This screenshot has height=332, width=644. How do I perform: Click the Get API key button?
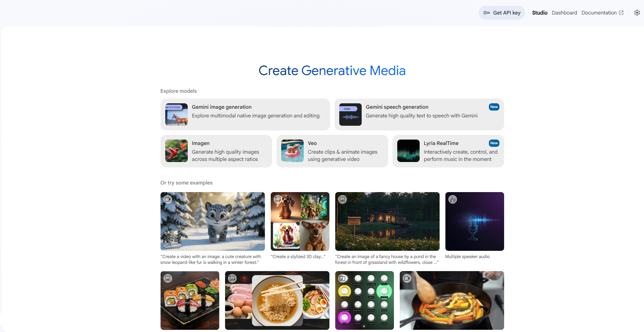point(502,13)
